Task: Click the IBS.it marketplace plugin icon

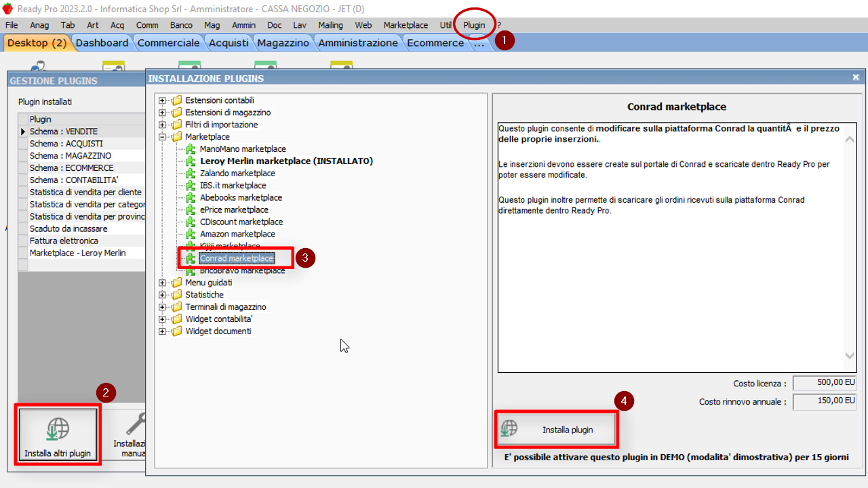Action: (191, 186)
